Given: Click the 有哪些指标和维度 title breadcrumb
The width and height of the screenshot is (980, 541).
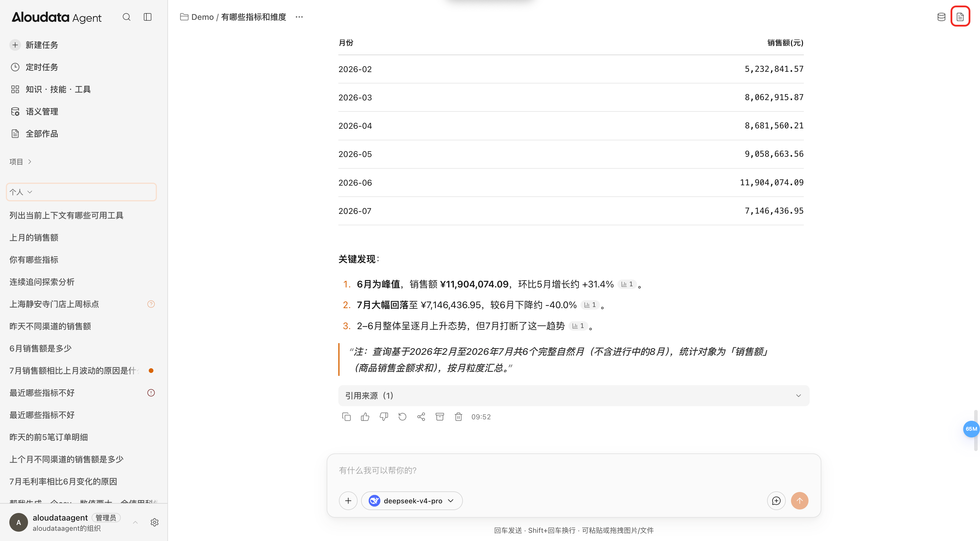Looking at the screenshot, I should [x=253, y=17].
